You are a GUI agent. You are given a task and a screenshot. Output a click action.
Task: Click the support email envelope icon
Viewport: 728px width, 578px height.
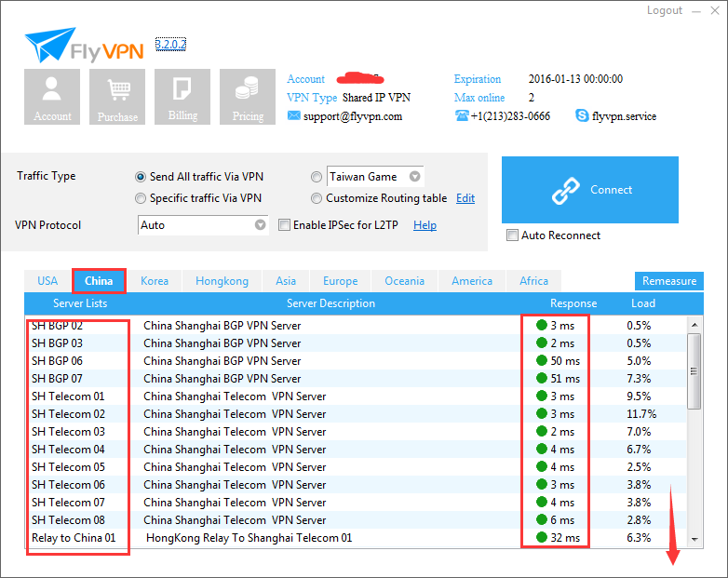click(x=293, y=115)
